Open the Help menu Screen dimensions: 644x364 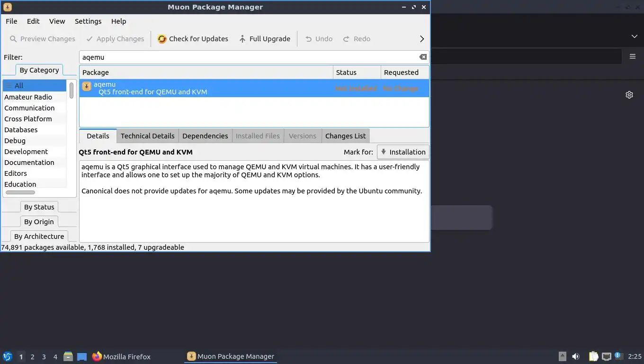[x=118, y=21]
